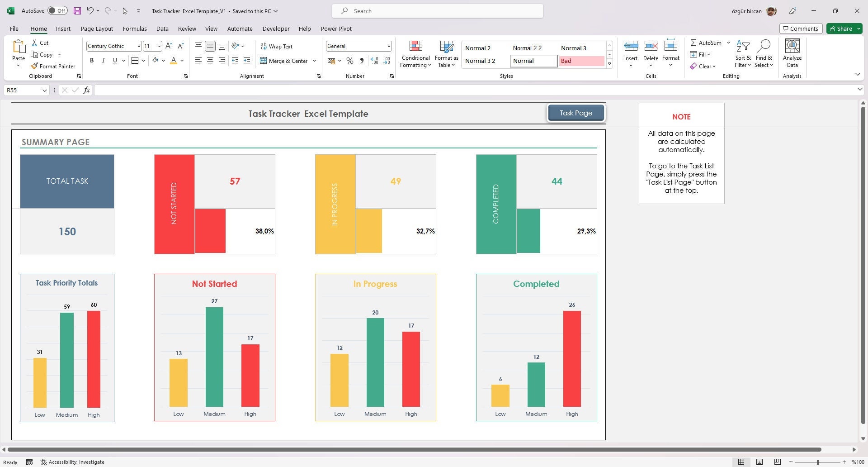Open Conditional Formatting options
This screenshot has width=868, height=467.
[415, 53]
